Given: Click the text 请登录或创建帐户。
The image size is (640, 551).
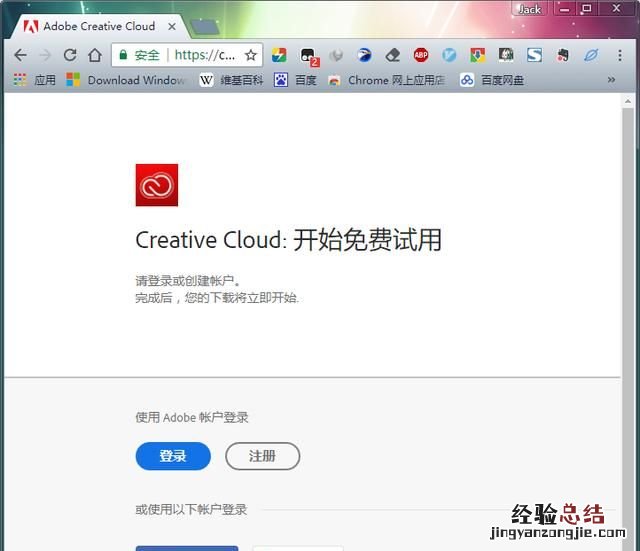Looking at the screenshot, I should point(188,281).
